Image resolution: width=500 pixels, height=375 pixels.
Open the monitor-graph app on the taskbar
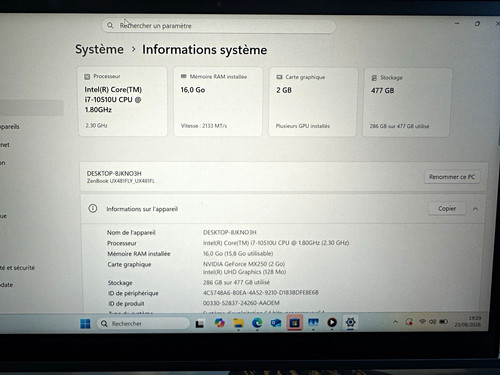(313, 323)
